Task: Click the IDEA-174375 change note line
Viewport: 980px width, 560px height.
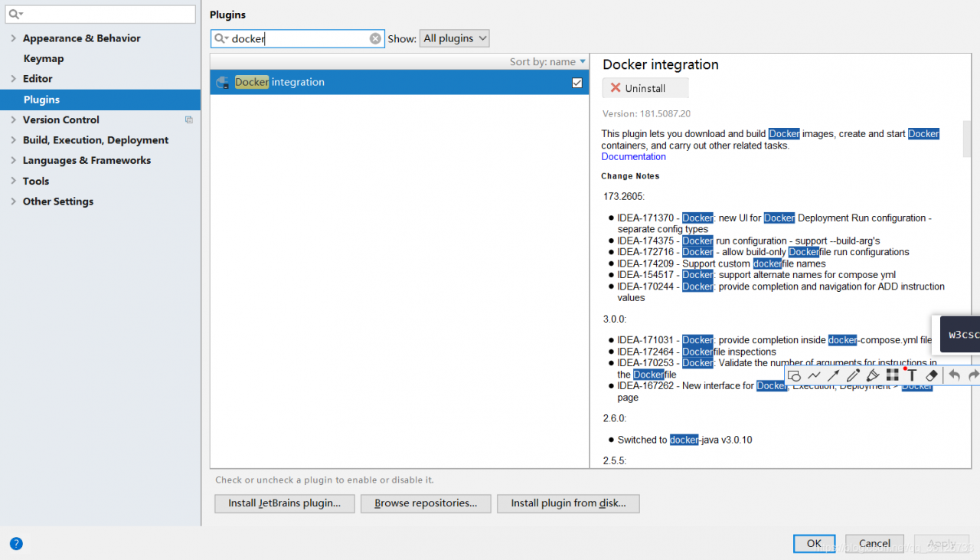Action: coord(749,241)
